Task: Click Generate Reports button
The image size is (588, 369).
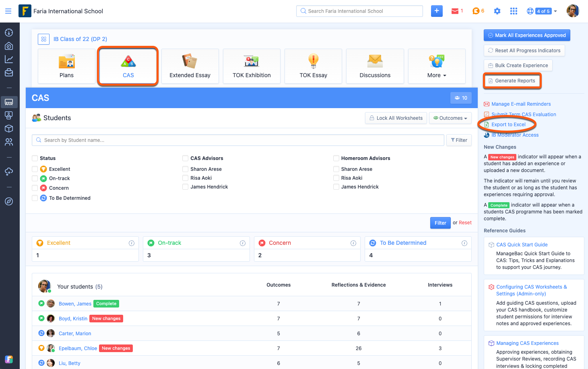Action: pos(512,81)
